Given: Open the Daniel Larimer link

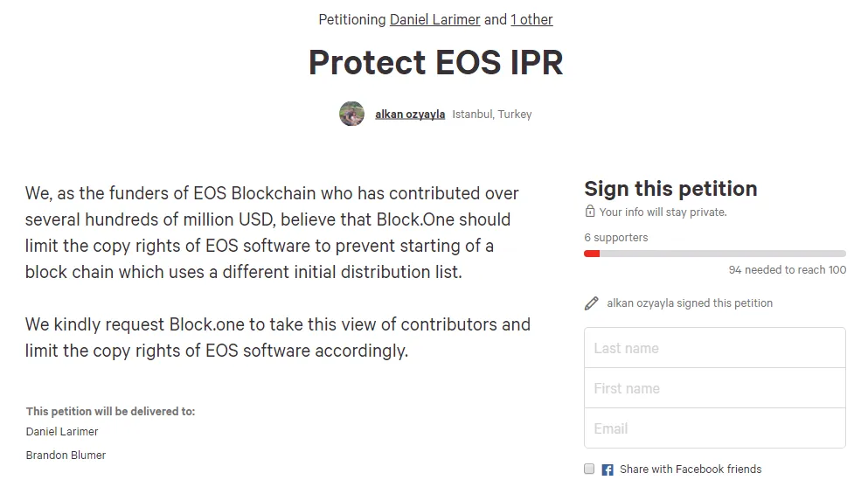Looking at the screenshot, I should click(x=434, y=20).
